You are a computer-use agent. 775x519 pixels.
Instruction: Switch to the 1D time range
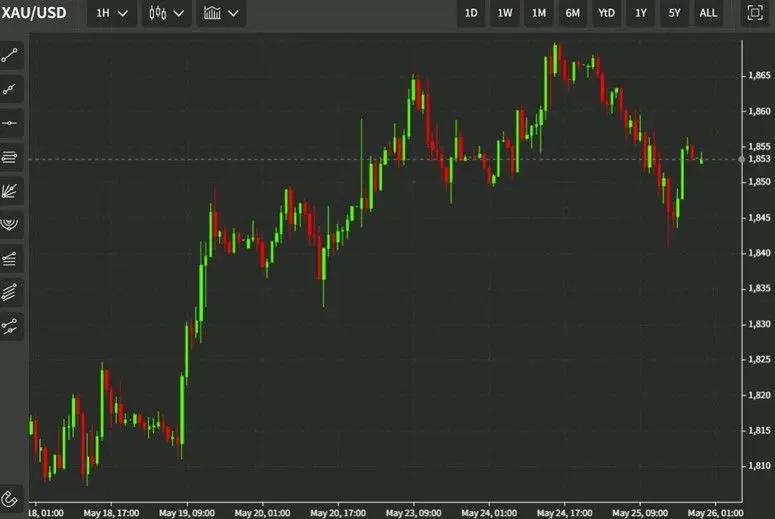click(471, 13)
